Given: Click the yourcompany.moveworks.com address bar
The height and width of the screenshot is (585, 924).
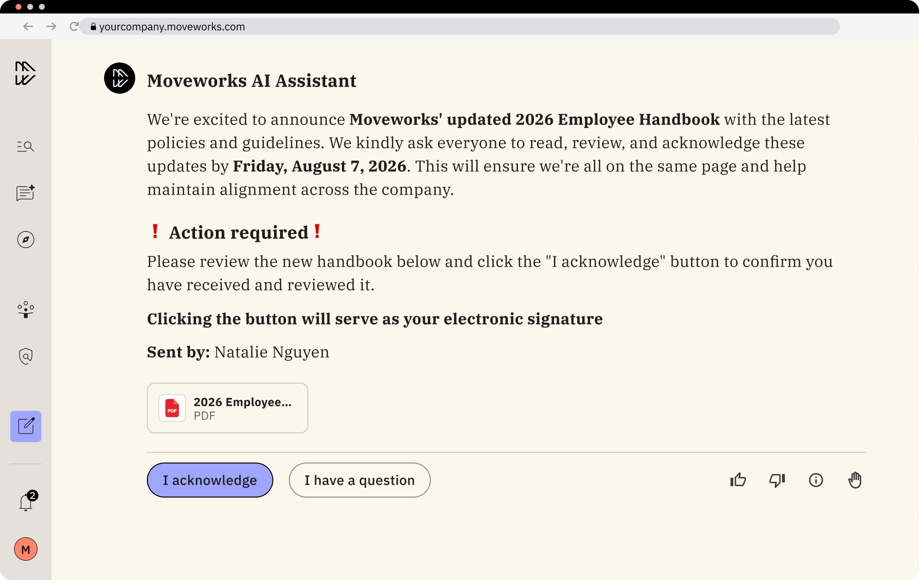Looking at the screenshot, I should [x=460, y=26].
